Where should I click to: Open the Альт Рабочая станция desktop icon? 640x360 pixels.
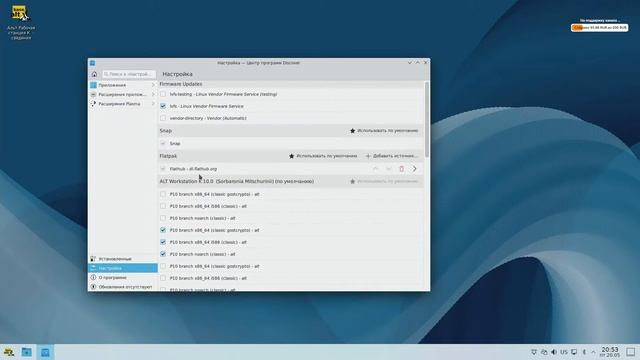(x=20, y=23)
